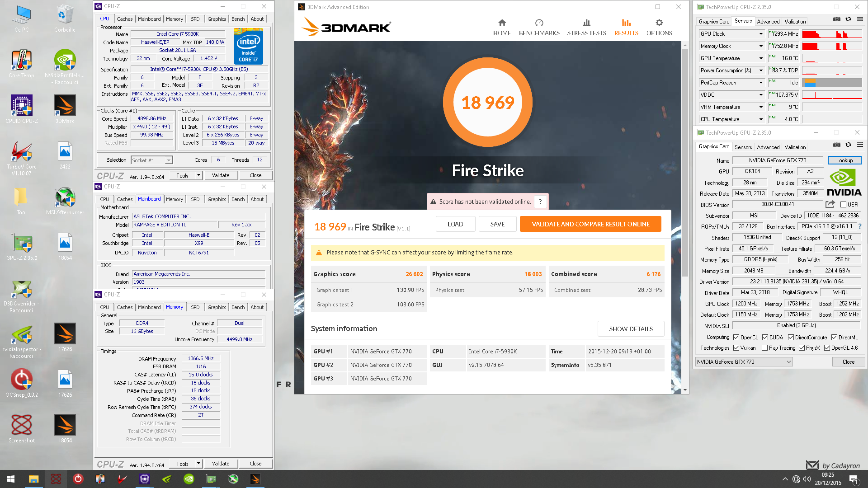Viewport: 868px width, 488px height.
Task: Open 3DMark STRESS TESTS section
Action: tap(586, 27)
